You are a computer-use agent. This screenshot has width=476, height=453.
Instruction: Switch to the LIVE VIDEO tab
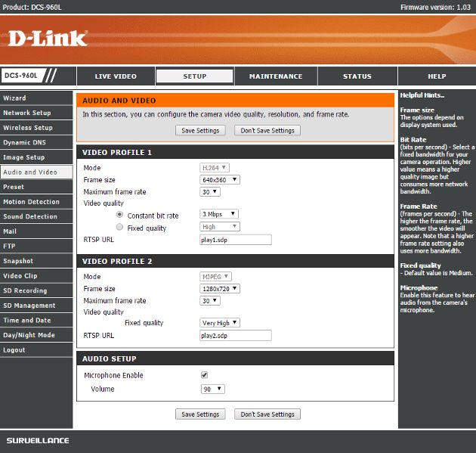coord(116,76)
